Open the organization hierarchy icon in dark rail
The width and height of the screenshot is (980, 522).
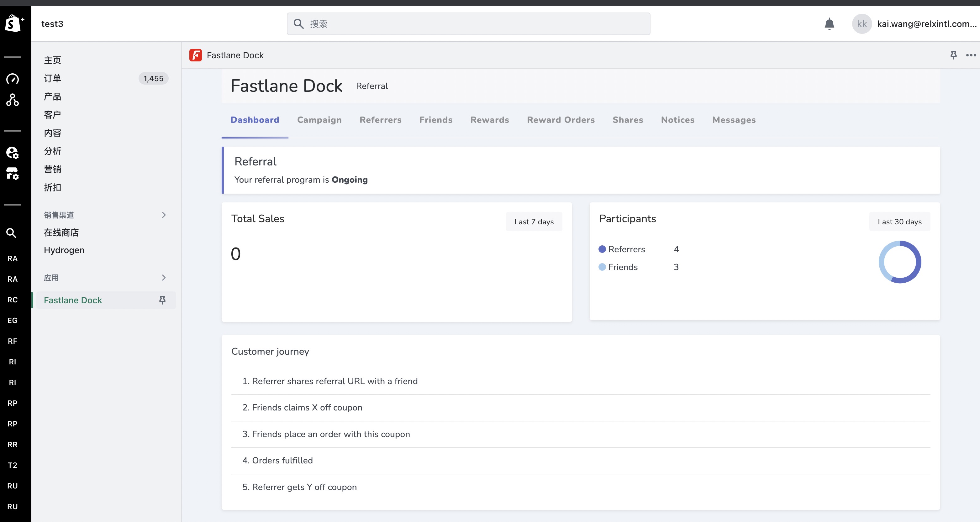(13, 100)
